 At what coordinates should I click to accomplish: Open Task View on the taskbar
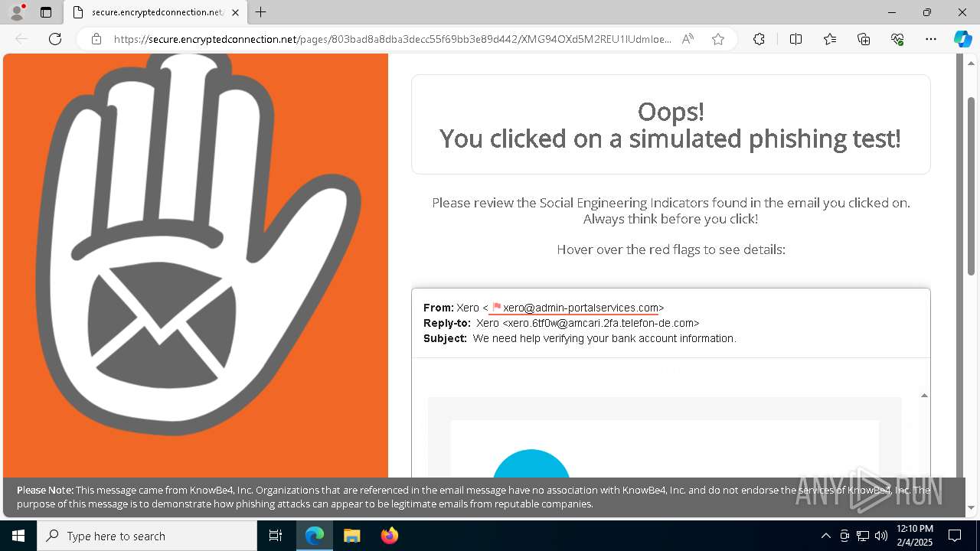click(276, 536)
